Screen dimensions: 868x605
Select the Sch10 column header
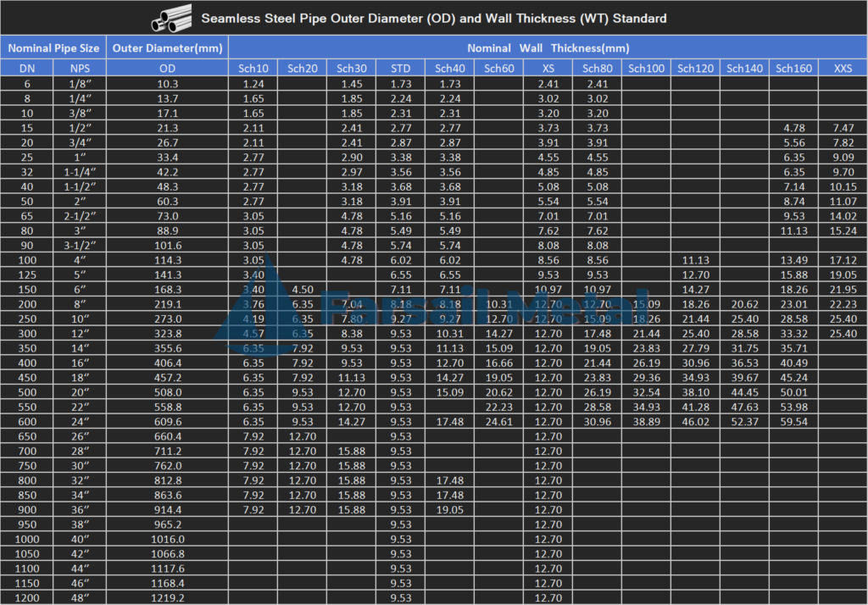(x=253, y=68)
